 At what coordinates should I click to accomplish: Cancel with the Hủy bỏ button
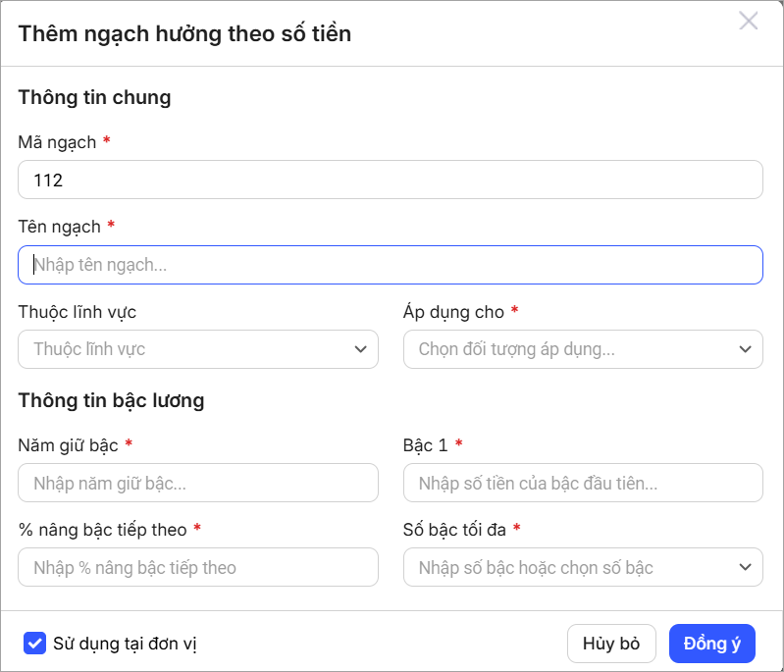point(610,644)
